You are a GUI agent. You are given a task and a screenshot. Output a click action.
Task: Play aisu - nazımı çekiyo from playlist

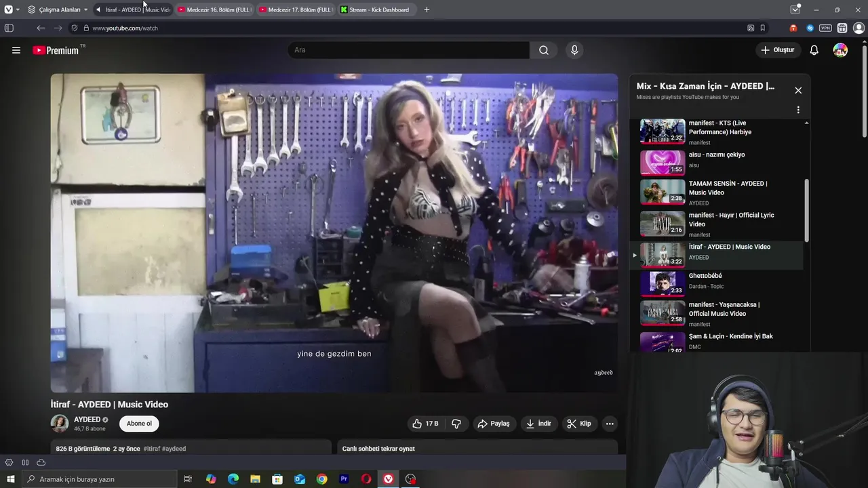pos(716,163)
